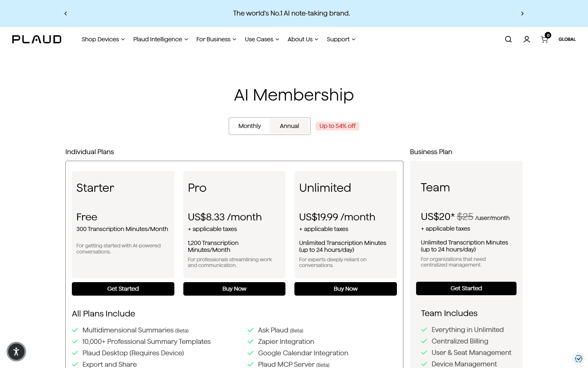
Task: Click 'Zapier Integration' feature
Action: click(x=286, y=341)
